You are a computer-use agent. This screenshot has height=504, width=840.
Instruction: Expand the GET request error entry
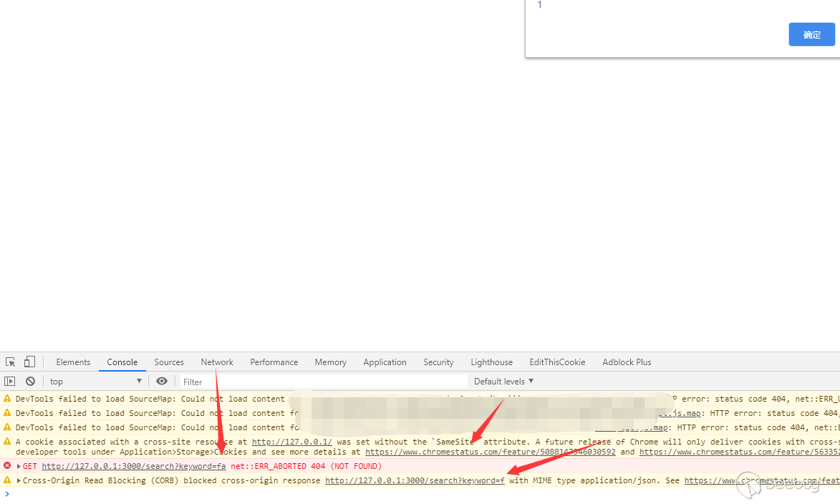[19, 466]
